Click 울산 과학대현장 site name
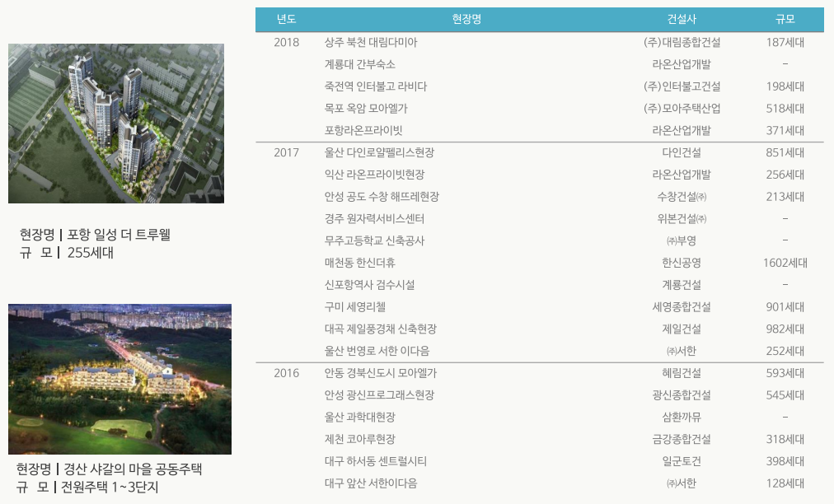This screenshot has width=834, height=504. point(359,418)
